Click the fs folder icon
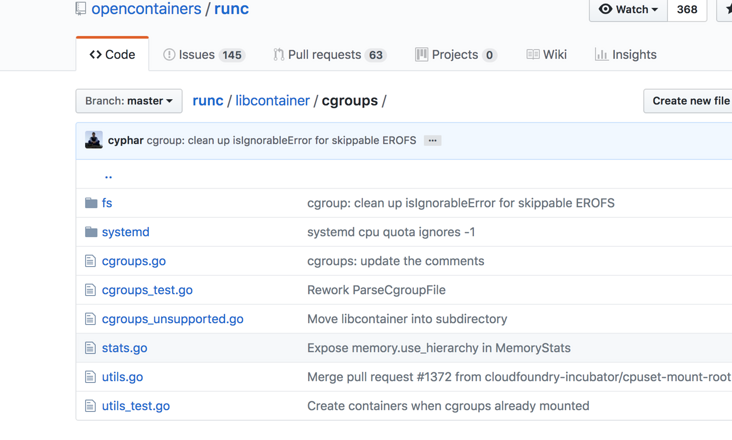The width and height of the screenshot is (732, 440). pos(91,203)
